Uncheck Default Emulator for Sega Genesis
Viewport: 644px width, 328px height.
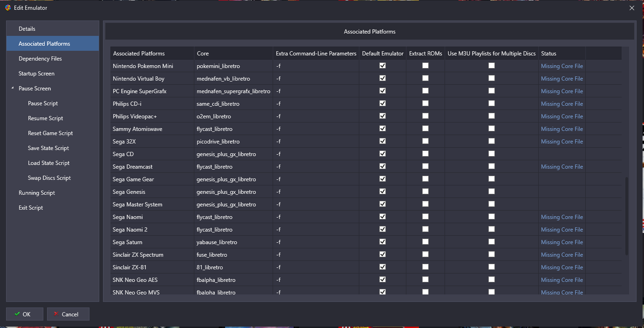[x=383, y=191]
